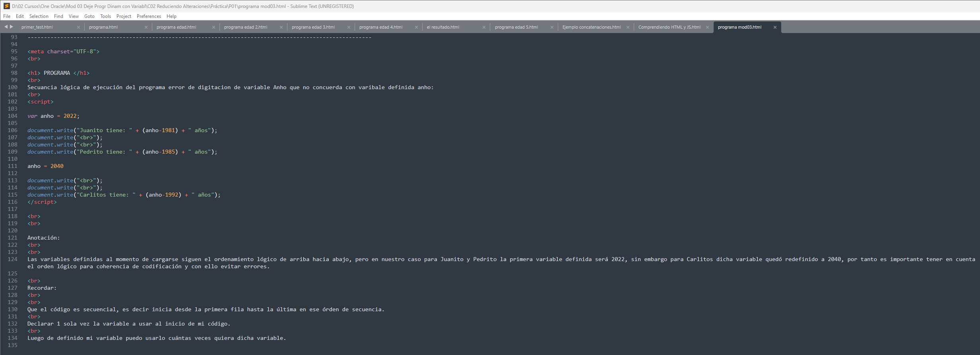
Task: Open the Tools menu
Action: (x=105, y=16)
